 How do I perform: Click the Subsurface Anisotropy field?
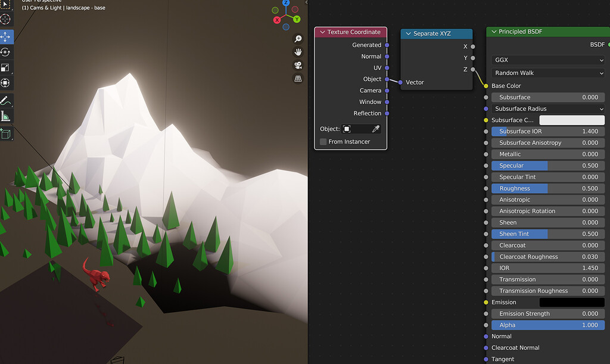coord(548,143)
